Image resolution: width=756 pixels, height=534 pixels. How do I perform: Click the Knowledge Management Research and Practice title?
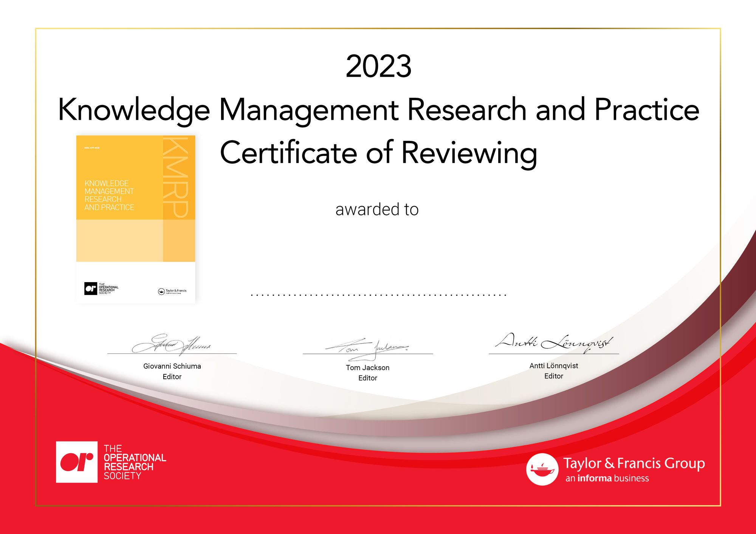[x=378, y=110]
